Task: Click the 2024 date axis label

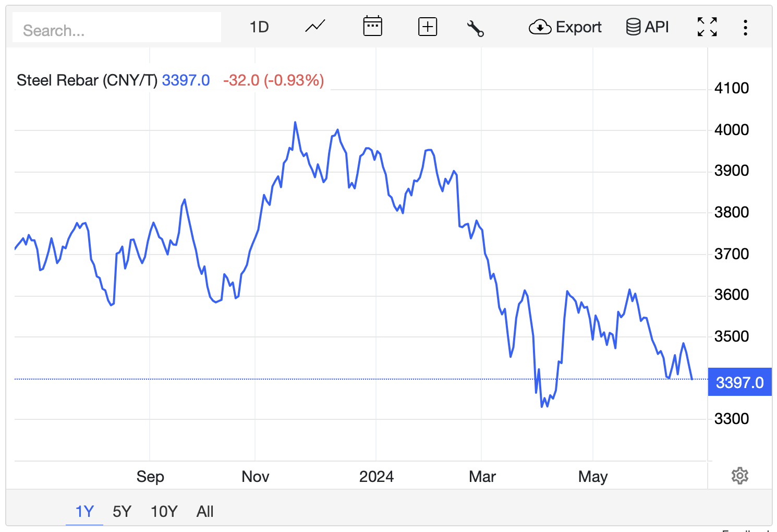Action: point(376,476)
